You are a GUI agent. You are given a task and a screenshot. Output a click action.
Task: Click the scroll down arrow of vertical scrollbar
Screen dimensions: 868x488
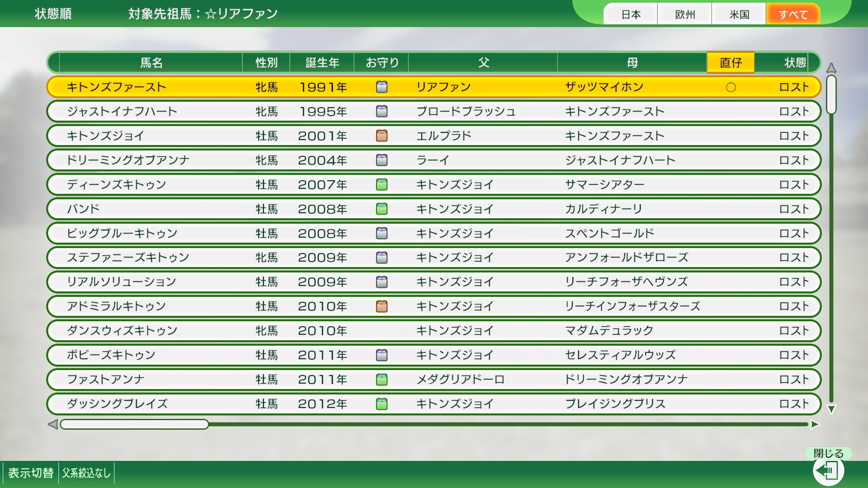point(831,409)
